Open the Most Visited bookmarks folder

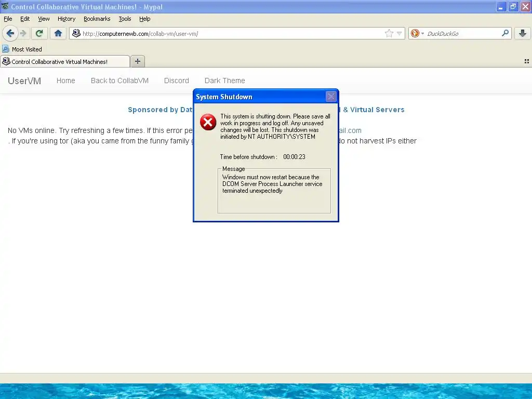coord(22,49)
